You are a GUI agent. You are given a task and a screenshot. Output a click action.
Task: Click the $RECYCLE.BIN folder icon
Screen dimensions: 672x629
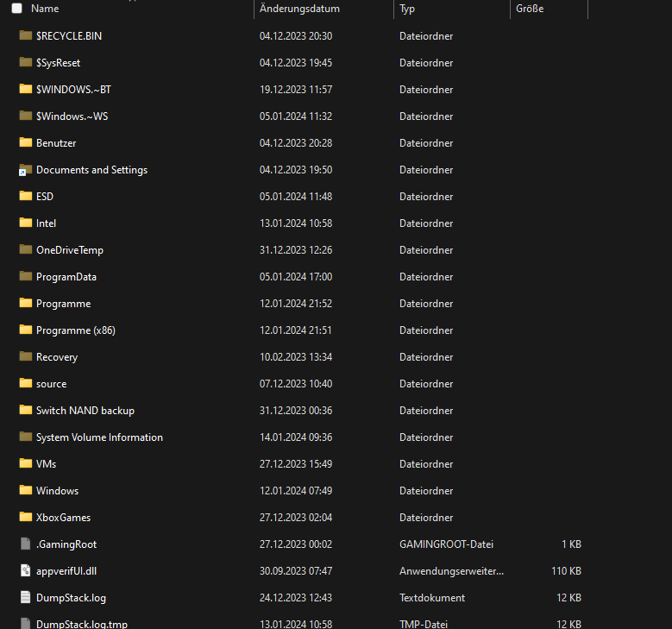(x=26, y=35)
